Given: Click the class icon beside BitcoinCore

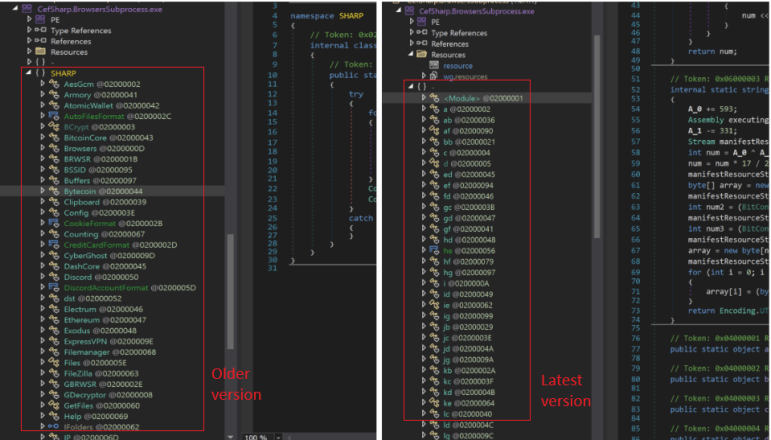Looking at the screenshot, I should (x=54, y=138).
